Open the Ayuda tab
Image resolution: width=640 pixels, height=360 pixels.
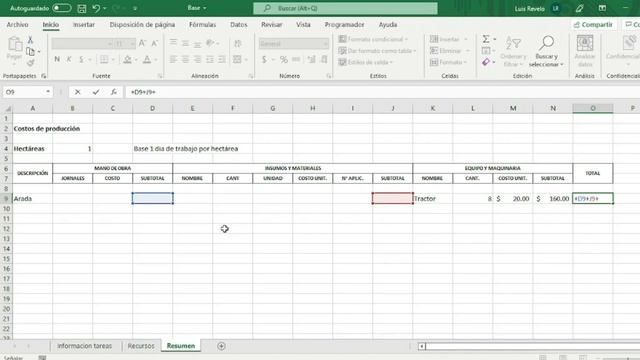pyautogui.click(x=388, y=24)
